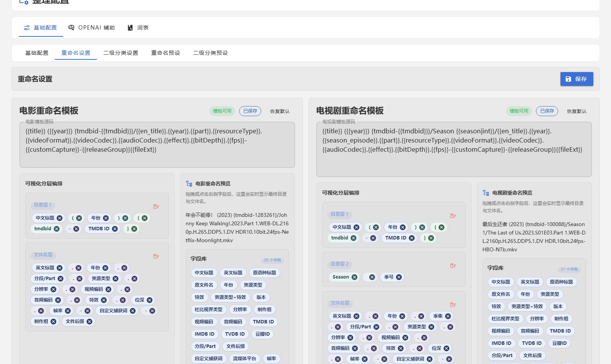Add 流媒体平台 field from movie field library
The image size is (611, 364).
(244, 359)
